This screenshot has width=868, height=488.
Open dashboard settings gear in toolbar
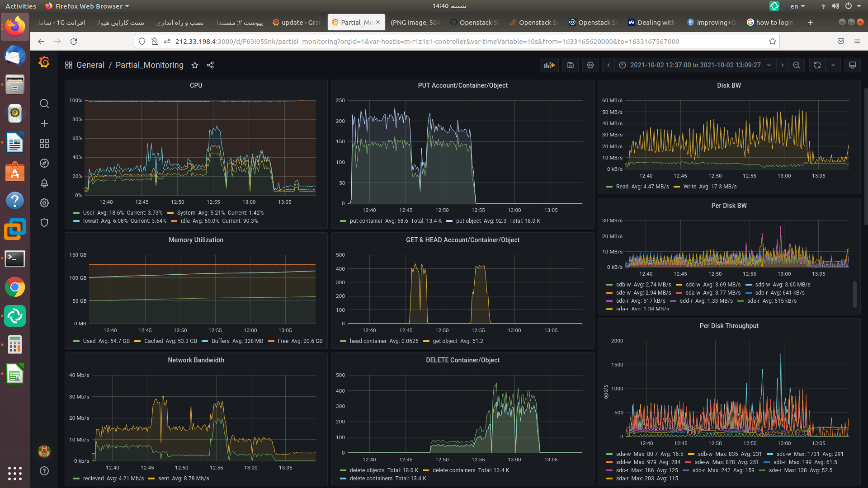tap(590, 65)
